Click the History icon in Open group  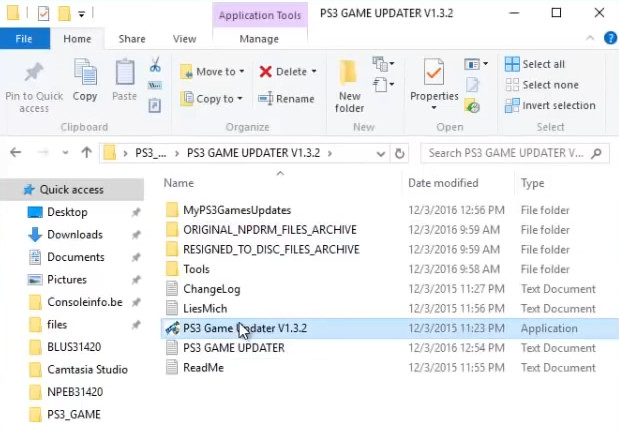[472, 106]
